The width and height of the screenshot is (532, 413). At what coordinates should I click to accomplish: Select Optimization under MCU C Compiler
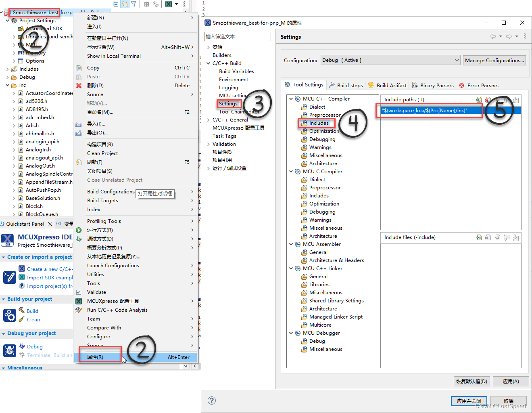(324, 204)
